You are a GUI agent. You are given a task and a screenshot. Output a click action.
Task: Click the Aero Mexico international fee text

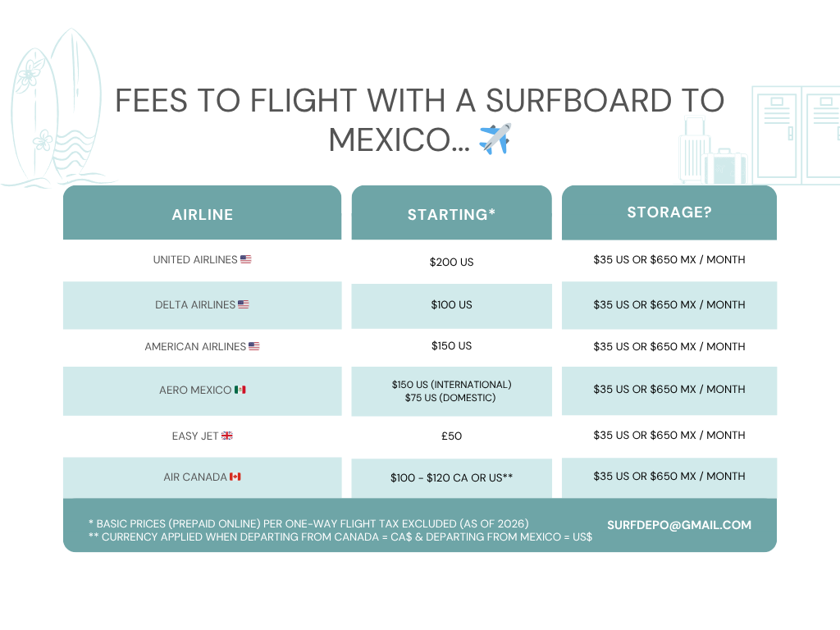click(451, 384)
